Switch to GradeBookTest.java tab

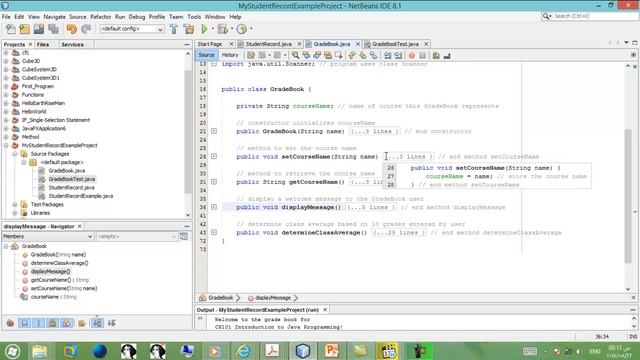395,44
